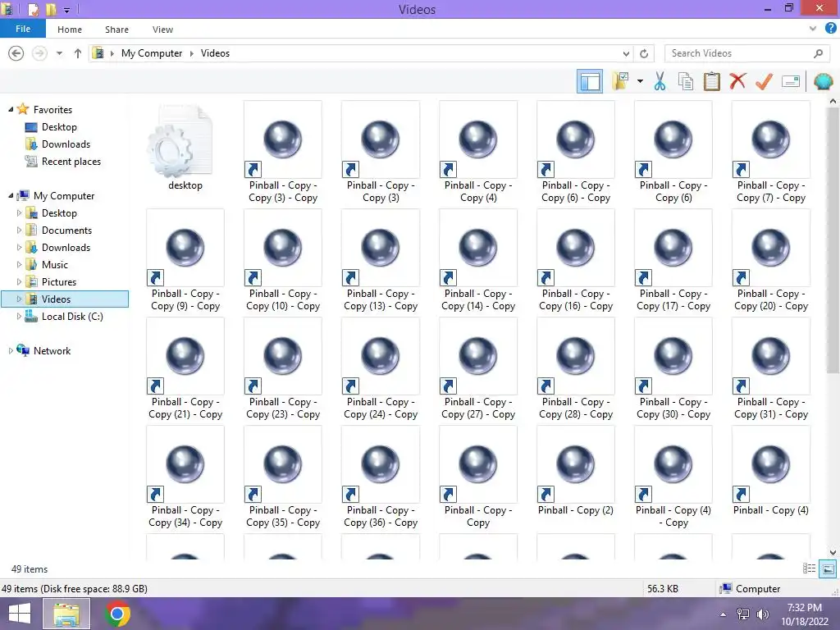This screenshot has width=840, height=630.
Task: Click the folder options icon with checkmark
Action: [x=620, y=81]
